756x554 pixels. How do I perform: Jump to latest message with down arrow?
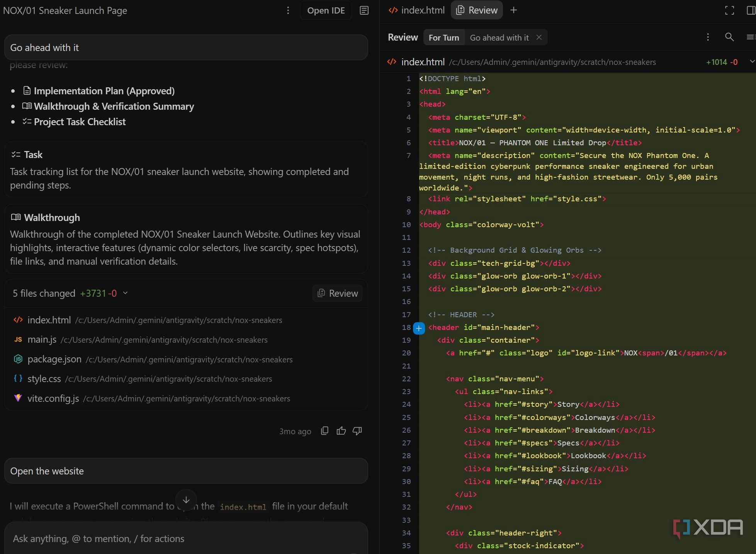pyautogui.click(x=186, y=500)
